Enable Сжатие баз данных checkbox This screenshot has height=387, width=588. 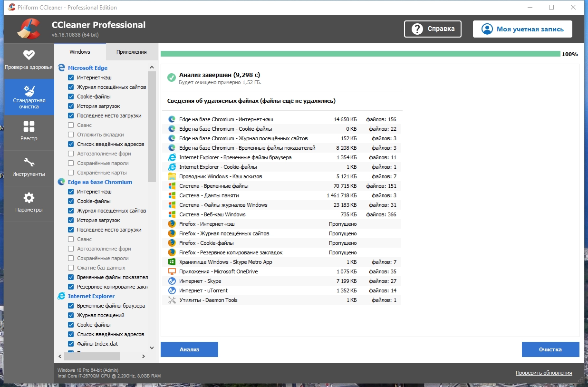click(71, 268)
